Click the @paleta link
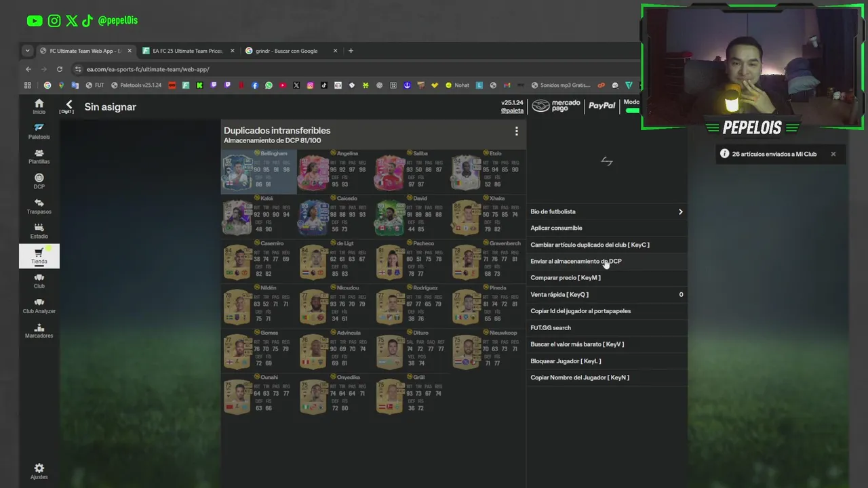Image resolution: width=868 pixels, height=488 pixels. (512, 110)
